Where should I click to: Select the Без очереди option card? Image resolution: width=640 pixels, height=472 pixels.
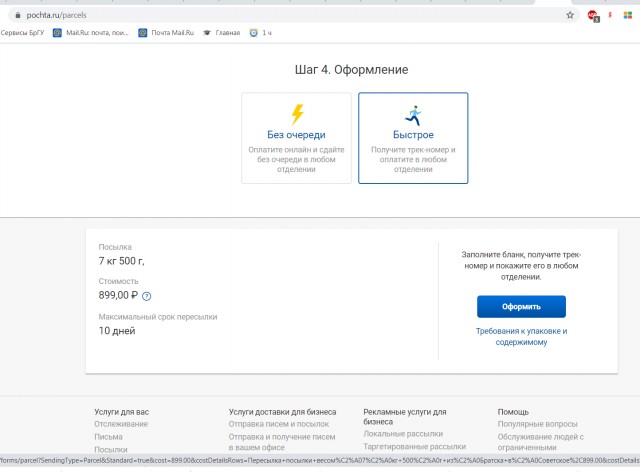point(296,138)
